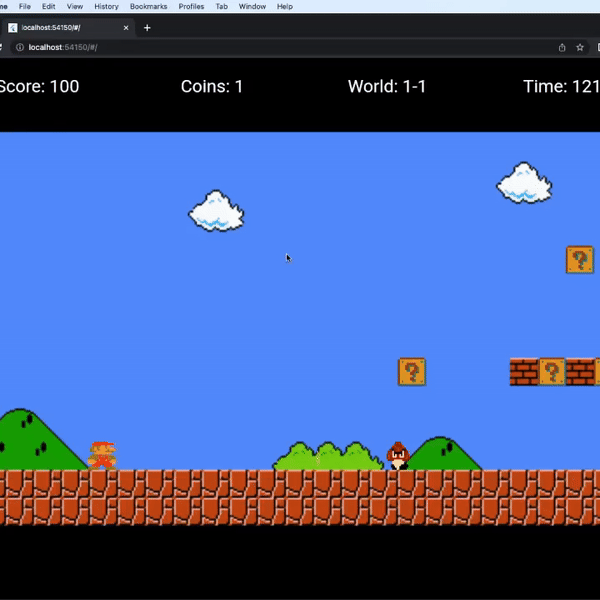This screenshot has height=600, width=600.
Task: Open the History menu
Action: tap(106, 6)
